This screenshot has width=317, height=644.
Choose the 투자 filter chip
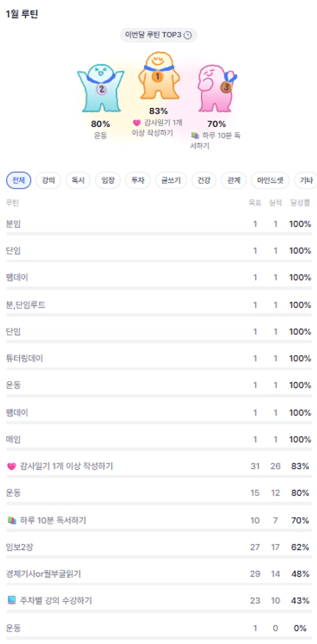click(x=138, y=180)
